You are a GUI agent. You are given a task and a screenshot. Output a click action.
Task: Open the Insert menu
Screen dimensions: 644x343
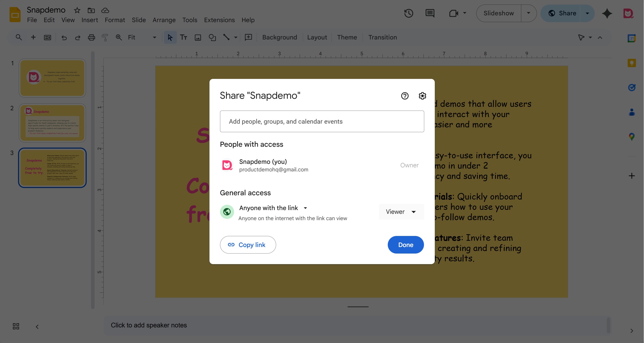(x=90, y=20)
